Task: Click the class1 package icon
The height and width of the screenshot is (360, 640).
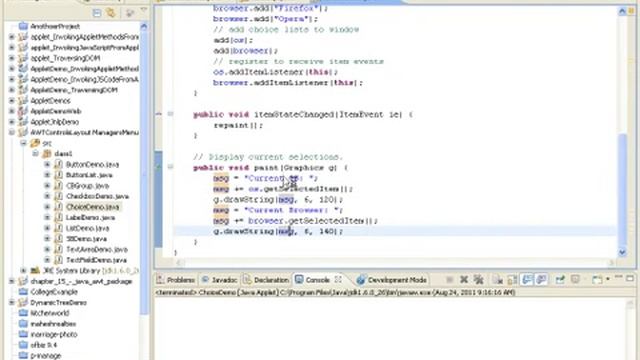Action: pyautogui.click(x=47, y=153)
